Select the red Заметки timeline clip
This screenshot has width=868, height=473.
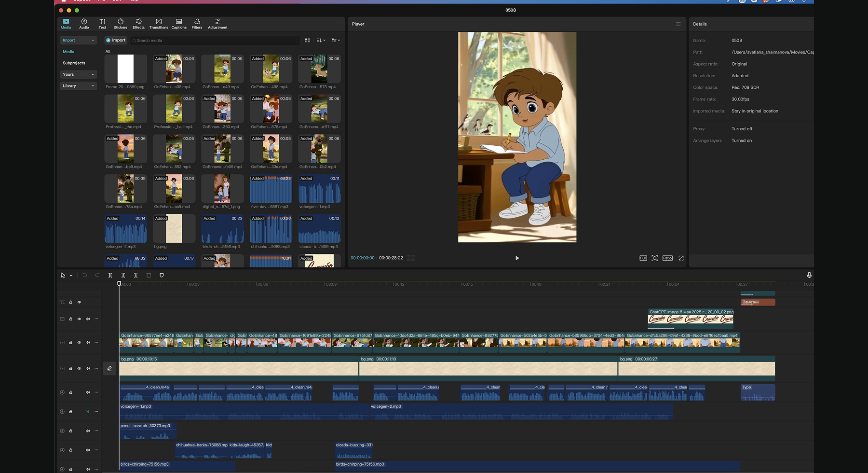(x=758, y=302)
